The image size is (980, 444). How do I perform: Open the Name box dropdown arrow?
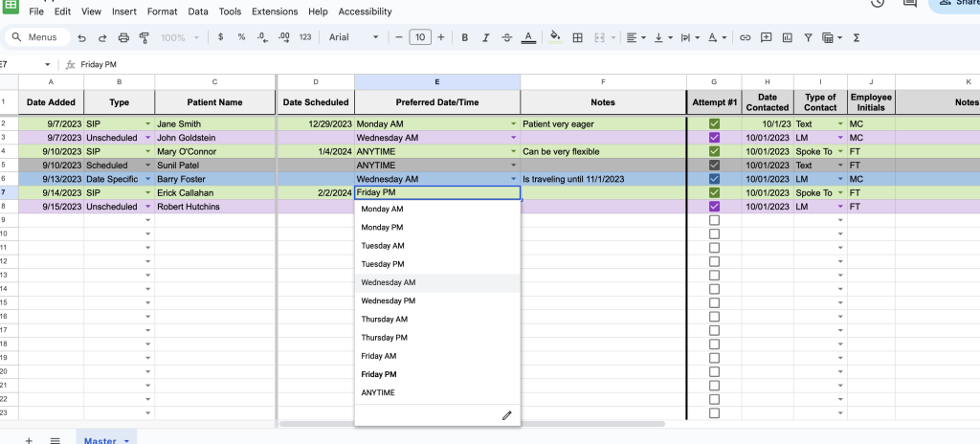click(x=47, y=64)
